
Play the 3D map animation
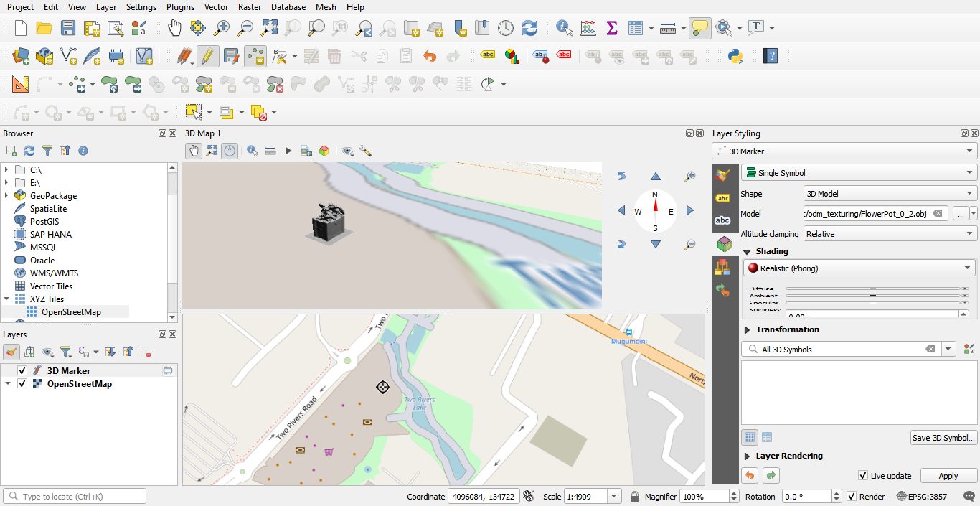click(288, 151)
